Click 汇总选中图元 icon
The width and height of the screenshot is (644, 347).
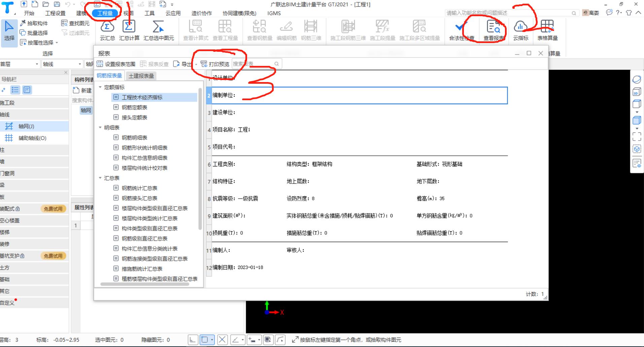click(159, 30)
